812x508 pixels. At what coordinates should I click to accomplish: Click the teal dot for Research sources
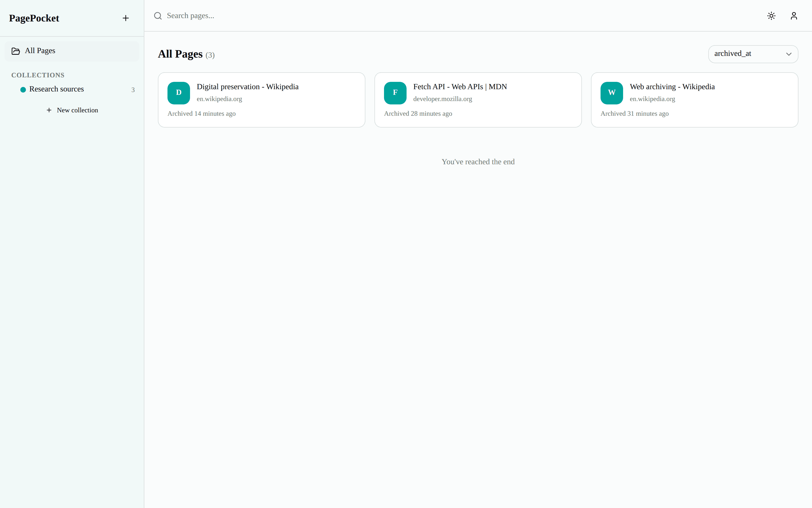pyautogui.click(x=23, y=90)
